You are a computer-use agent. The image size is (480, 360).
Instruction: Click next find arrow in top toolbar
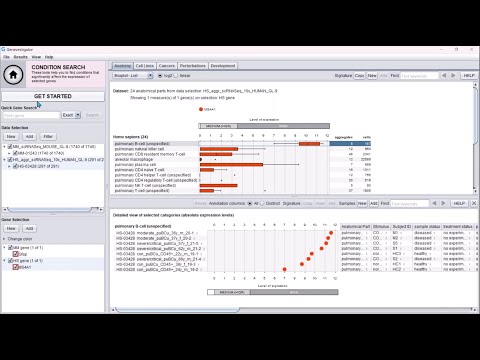[x=453, y=76]
